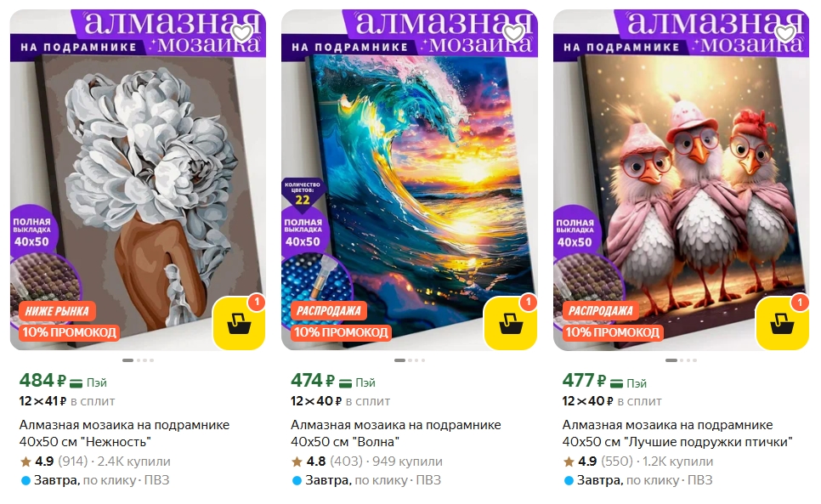This screenshot has width=821, height=504.
Task: Toggle favorite heart on "Волна" product
Action: [514, 33]
